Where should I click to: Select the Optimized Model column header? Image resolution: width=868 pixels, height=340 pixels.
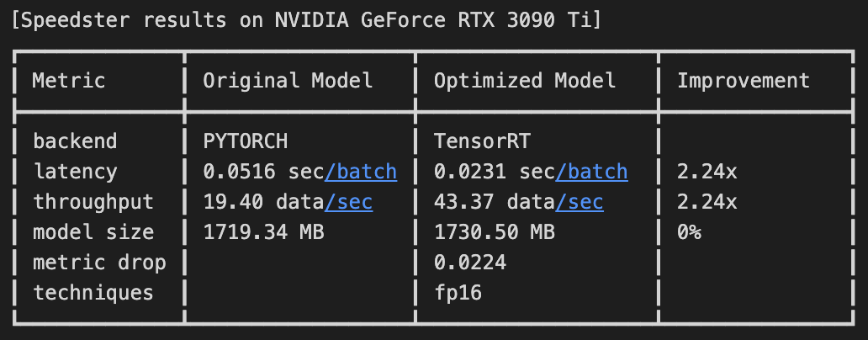(x=525, y=81)
